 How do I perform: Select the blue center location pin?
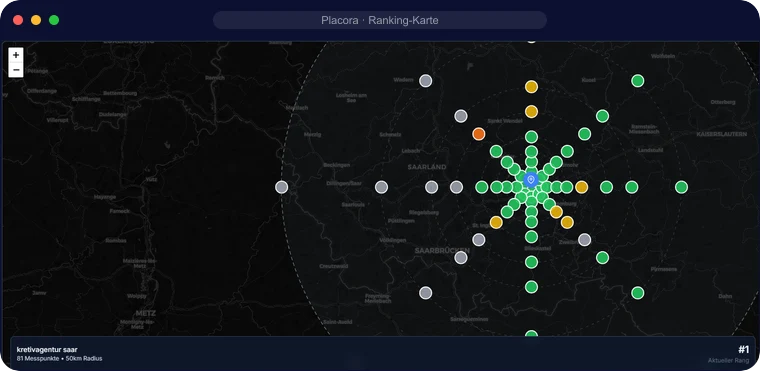(x=531, y=180)
